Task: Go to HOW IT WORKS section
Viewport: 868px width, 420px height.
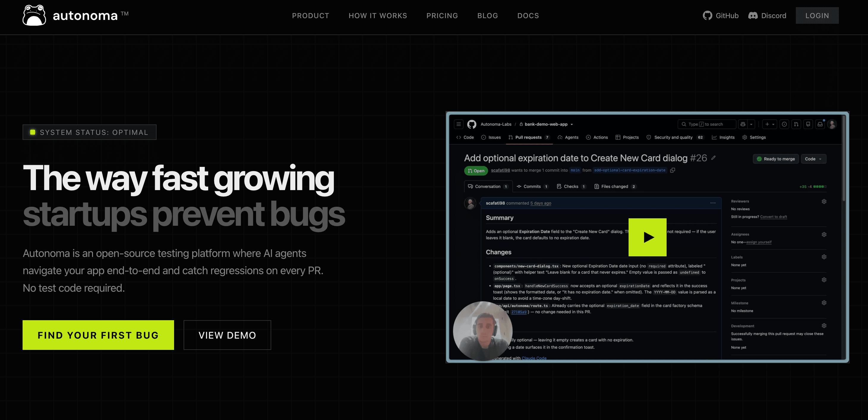Action: point(378,15)
